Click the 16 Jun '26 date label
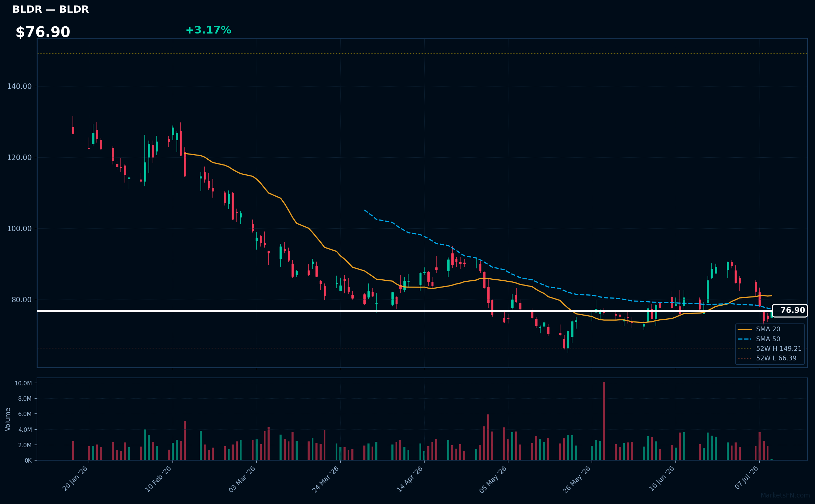 point(662,479)
